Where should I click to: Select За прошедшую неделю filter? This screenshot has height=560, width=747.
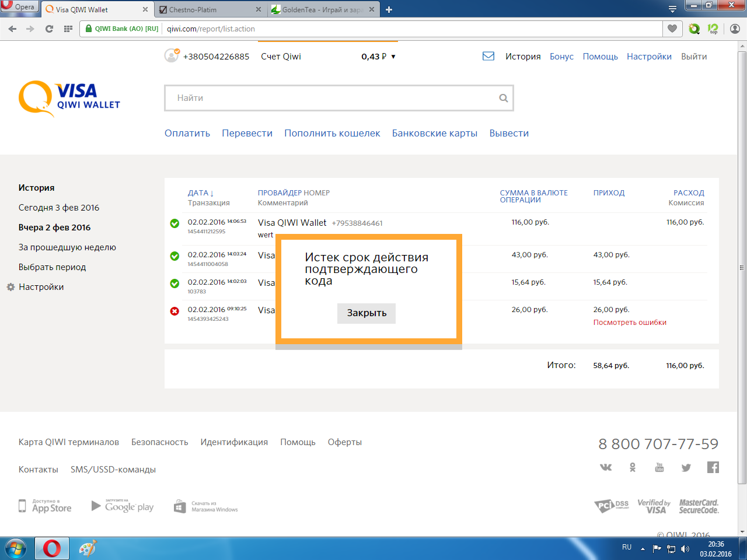point(67,247)
